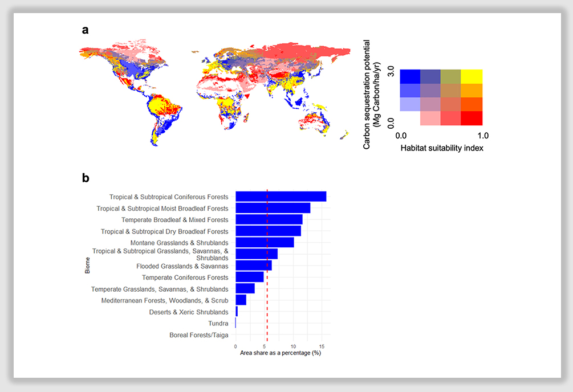Screen dimensions: 573x392
Task: Click the Temperate Coniferous Forests bar
Action: coord(249,277)
